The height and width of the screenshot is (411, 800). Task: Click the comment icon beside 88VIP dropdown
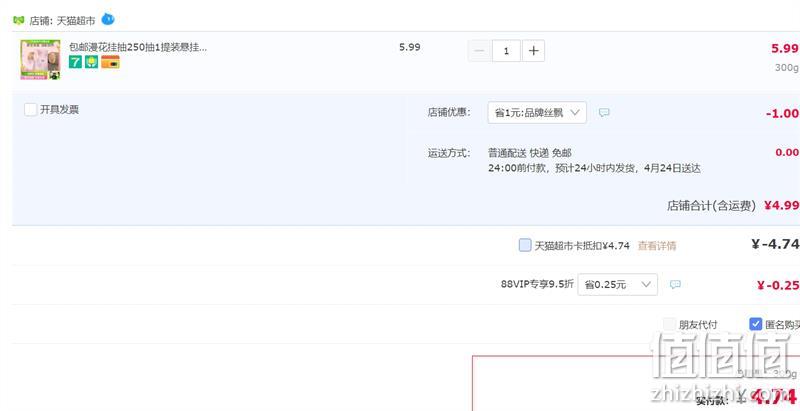[675, 285]
